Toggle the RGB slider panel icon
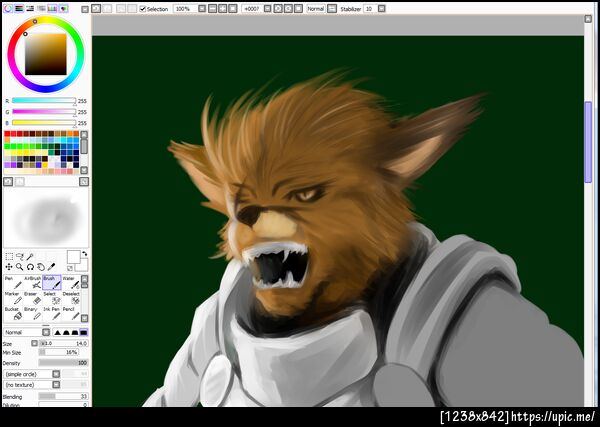The width and height of the screenshot is (600, 427). [19, 8]
